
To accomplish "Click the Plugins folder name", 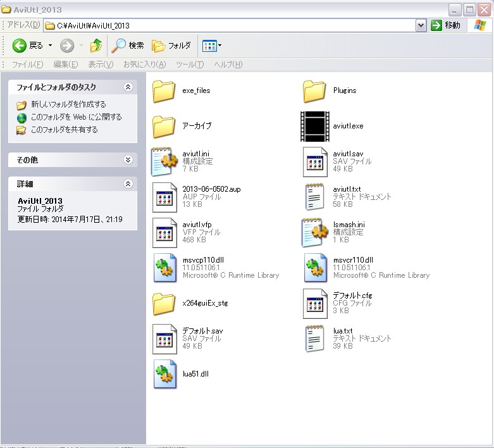I will tap(345, 90).
